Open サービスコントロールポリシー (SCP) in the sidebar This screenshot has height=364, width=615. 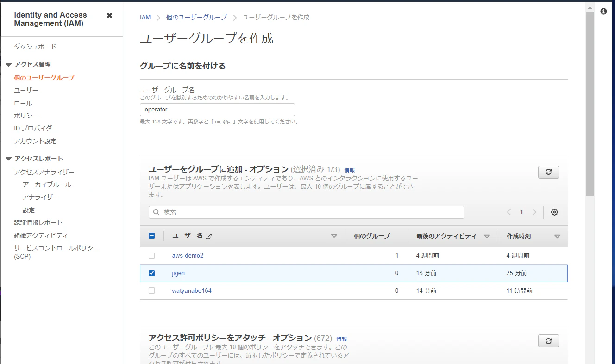(56, 252)
